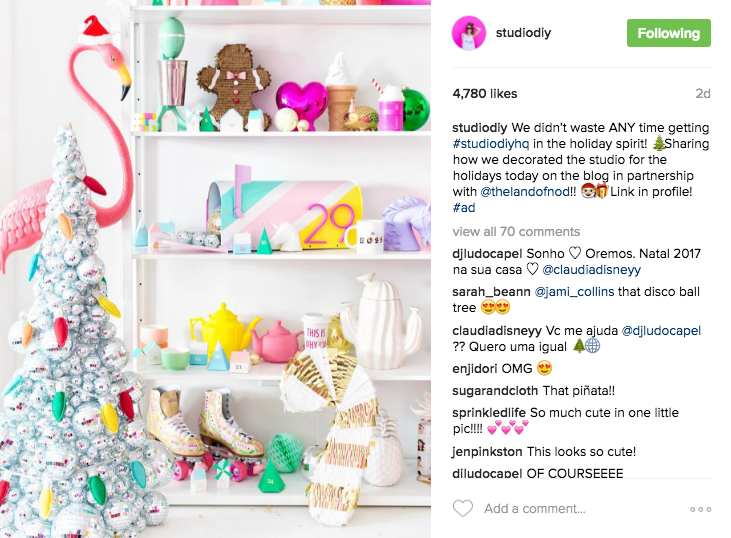Open the three-dot more options menu
The height and width of the screenshot is (538, 731).
click(x=701, y=509)
